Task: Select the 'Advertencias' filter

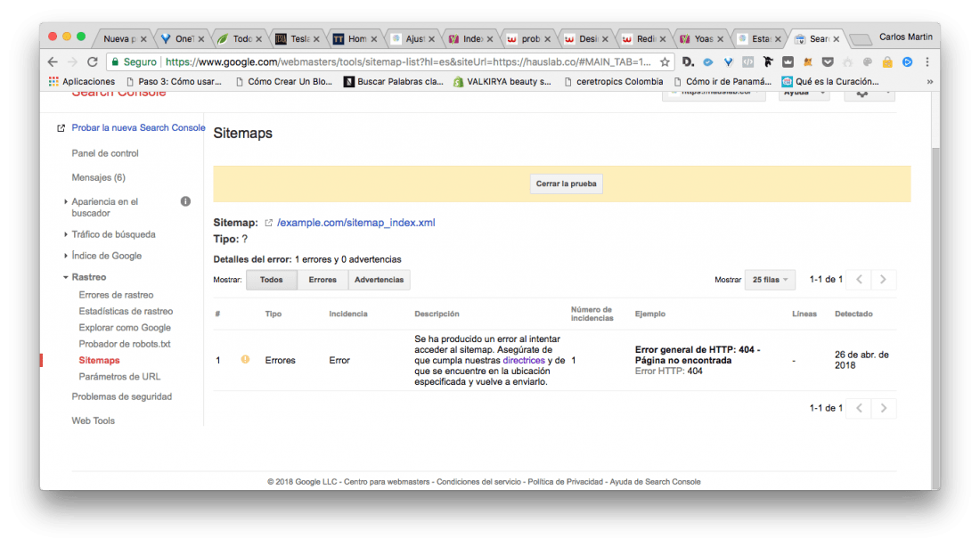Action: click(x=379, y=280)
